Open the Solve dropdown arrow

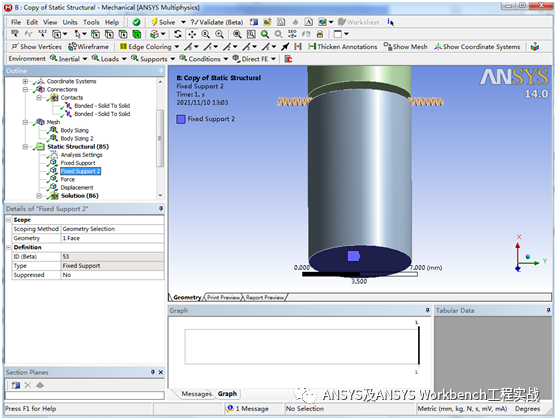(183, 22)
